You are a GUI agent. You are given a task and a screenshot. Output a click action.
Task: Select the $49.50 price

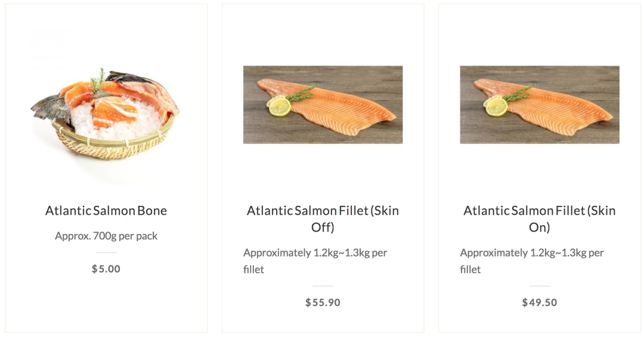pyautogui.click(x=540, y=303)
